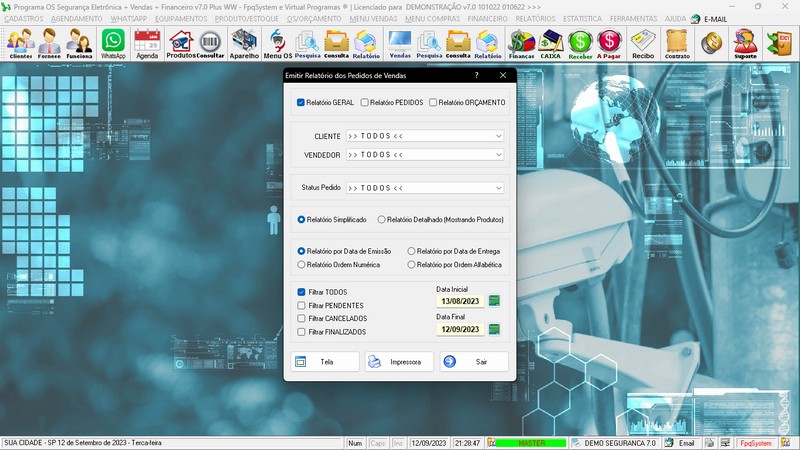This screenshot has width=800, height=450.
Task: Open the CAIXA toolbar icon
Action: tap(550, 44)
